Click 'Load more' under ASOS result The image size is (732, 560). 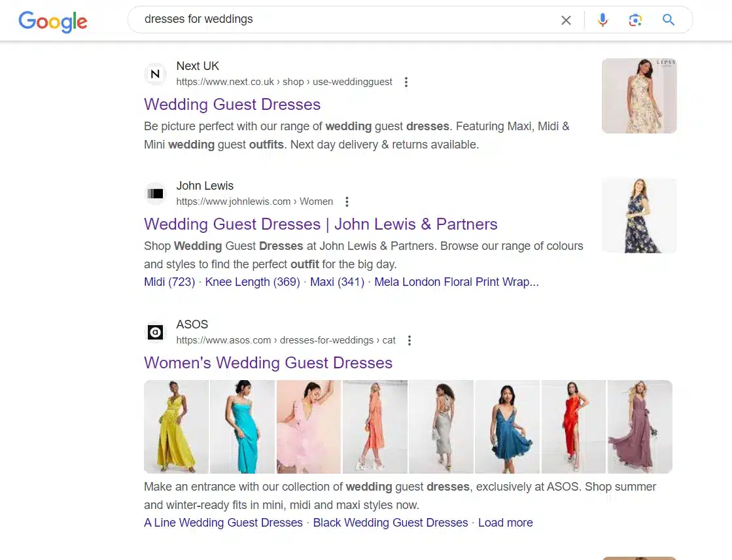pyautogui.click(x=506, y=523)
